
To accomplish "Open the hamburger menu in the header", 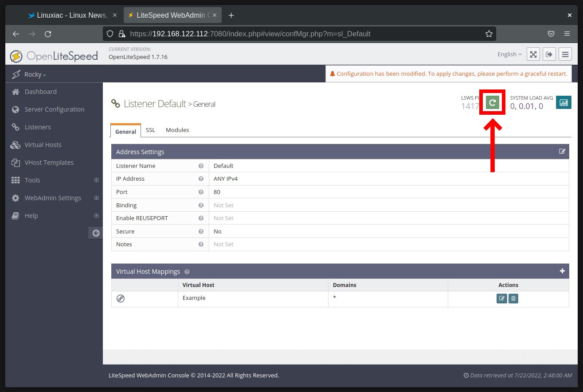I will [565, 54].
